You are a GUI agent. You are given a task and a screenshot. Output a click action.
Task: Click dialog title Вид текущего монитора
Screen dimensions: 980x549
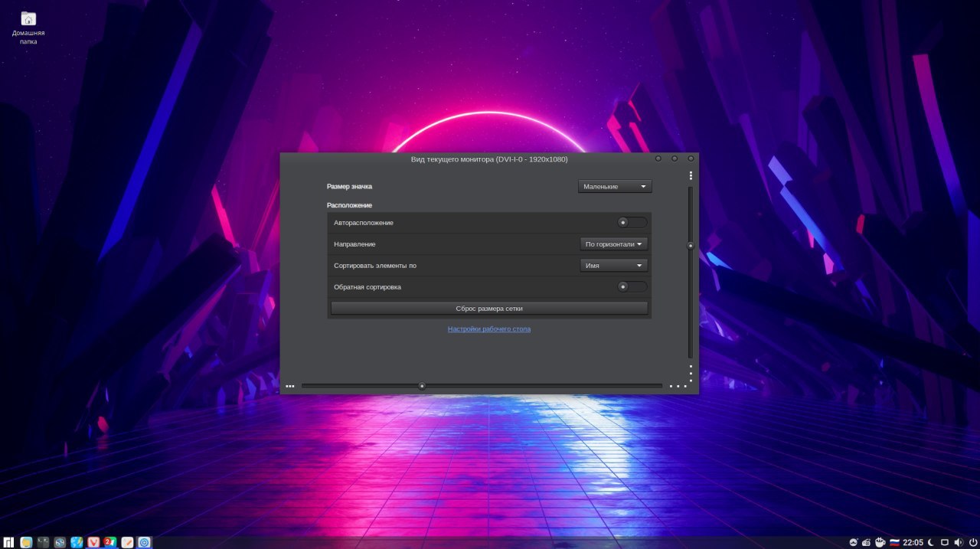pos(489,159)
